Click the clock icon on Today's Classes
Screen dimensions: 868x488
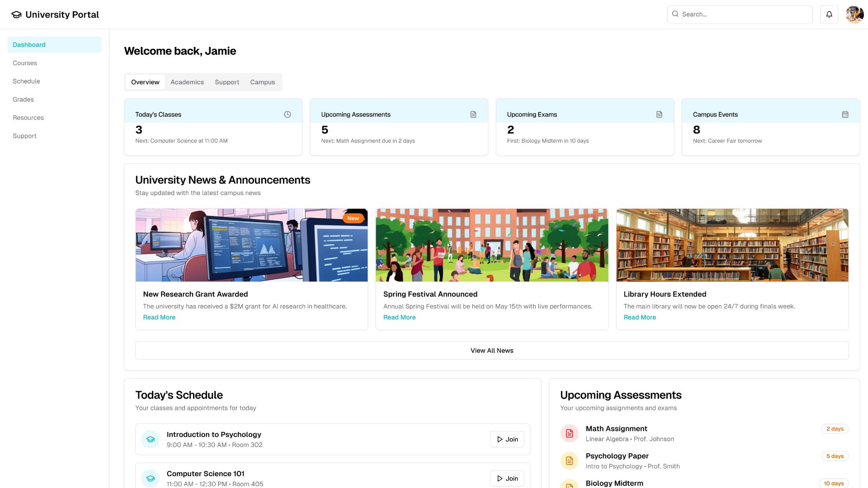click(x=288, y=114)
